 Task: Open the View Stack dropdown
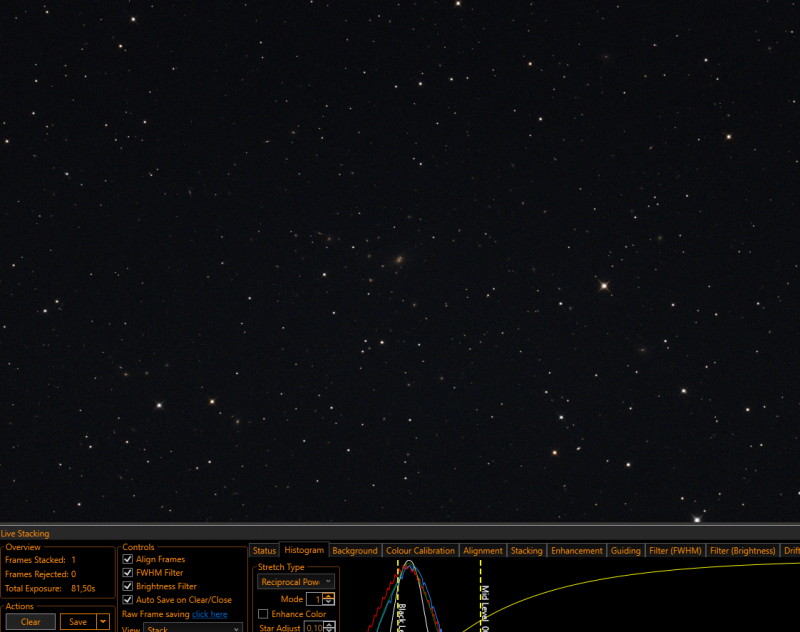point(193,628)
